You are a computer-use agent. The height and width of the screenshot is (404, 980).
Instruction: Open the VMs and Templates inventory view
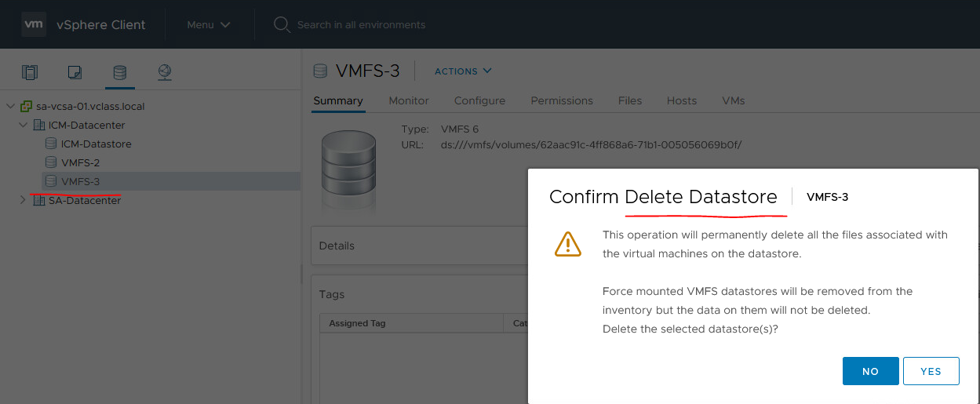click(75, 73)
